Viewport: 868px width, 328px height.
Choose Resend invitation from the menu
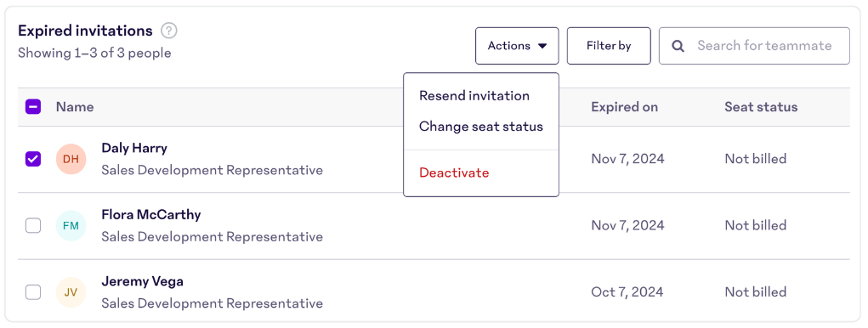pos(474,96)
